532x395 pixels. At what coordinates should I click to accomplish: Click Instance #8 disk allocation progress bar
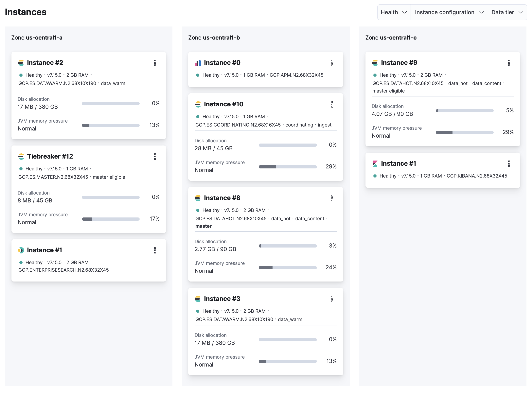pos(288,246)
